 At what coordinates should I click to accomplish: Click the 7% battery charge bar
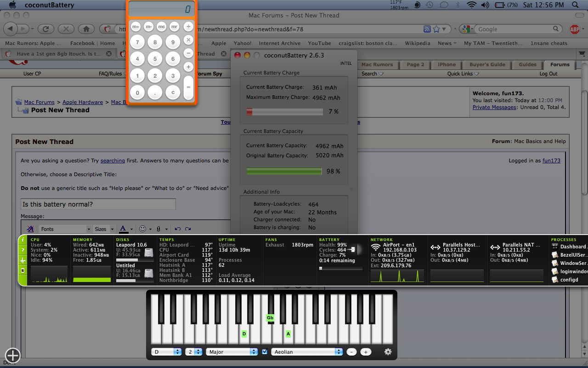285,112
